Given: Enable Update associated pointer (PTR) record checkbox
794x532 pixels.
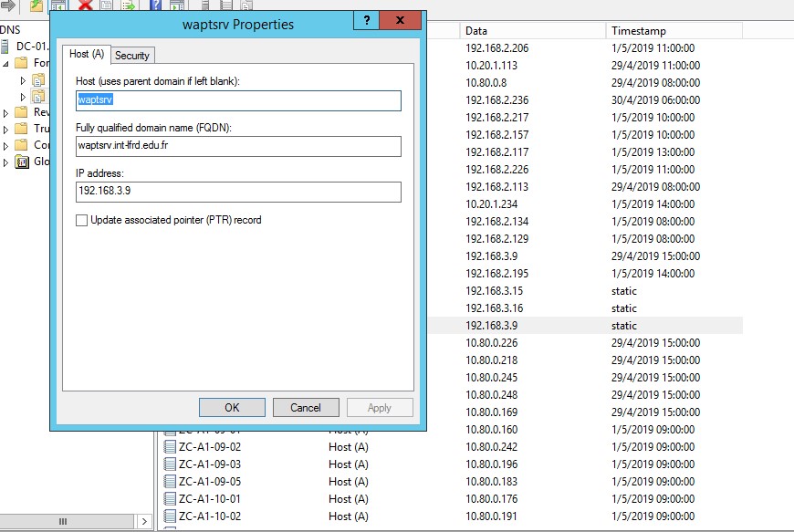Looking at the screenshot, I should [82, 220].
